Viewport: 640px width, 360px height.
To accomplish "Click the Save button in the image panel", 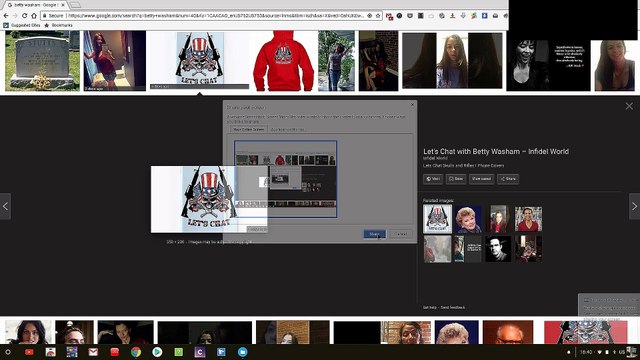I will click(456, 179).
